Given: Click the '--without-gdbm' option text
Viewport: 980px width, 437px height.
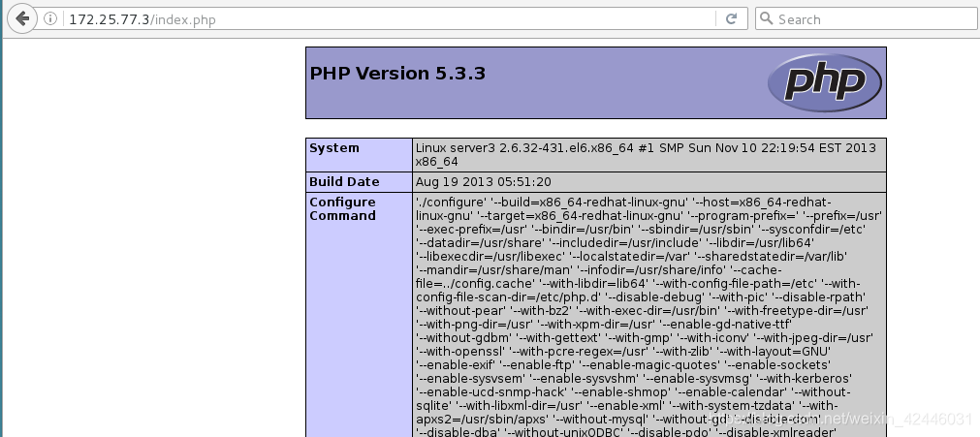Looking at the screenshot, I should [x=461, y=337].
